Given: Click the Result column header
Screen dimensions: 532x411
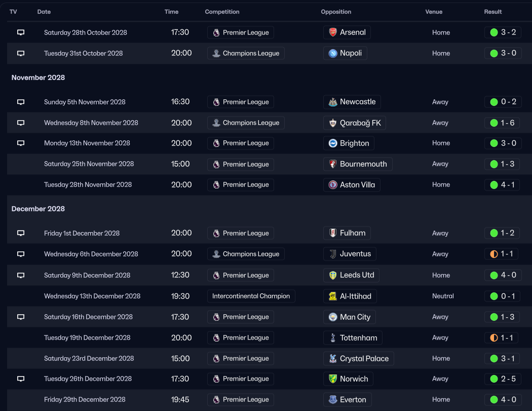Looking at the screenshot, I should [492, 12].
